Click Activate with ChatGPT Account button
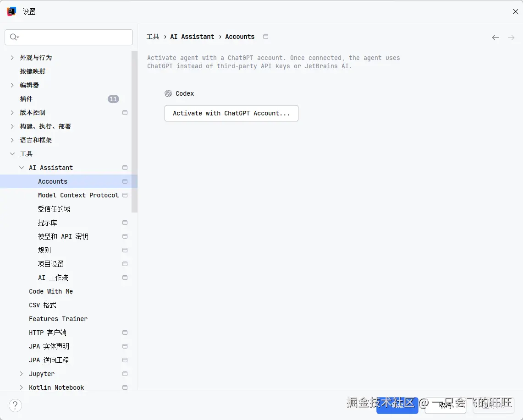Image resolution: width=523 pixels, height=420 pixels. [231, 113]
